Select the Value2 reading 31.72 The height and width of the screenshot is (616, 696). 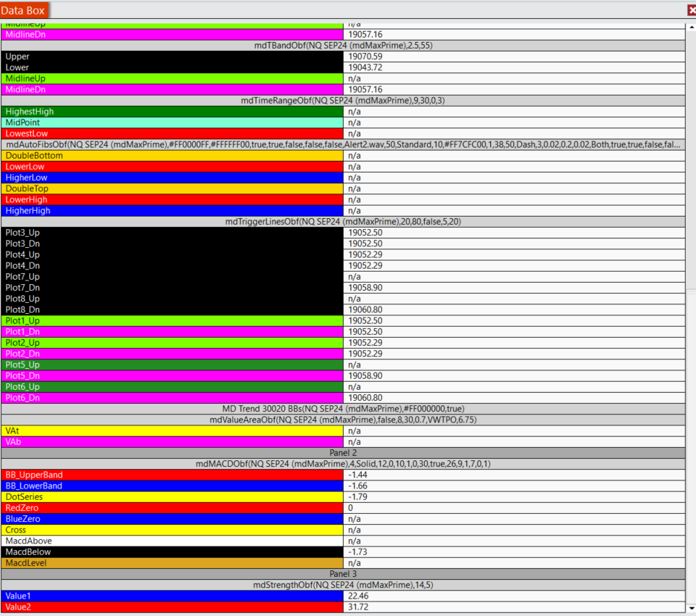[x=514, y=607]
